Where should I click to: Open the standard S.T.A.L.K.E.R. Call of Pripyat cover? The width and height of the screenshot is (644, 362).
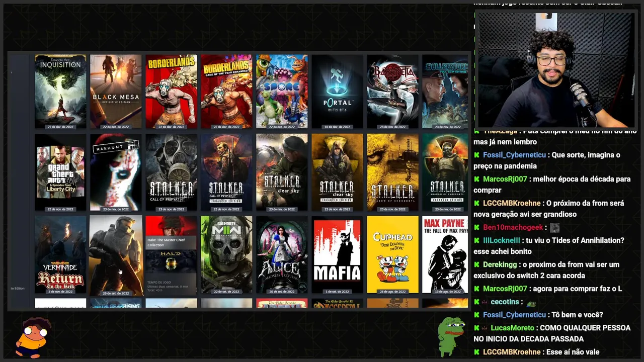pyautogui.click(x=171, y=172)
